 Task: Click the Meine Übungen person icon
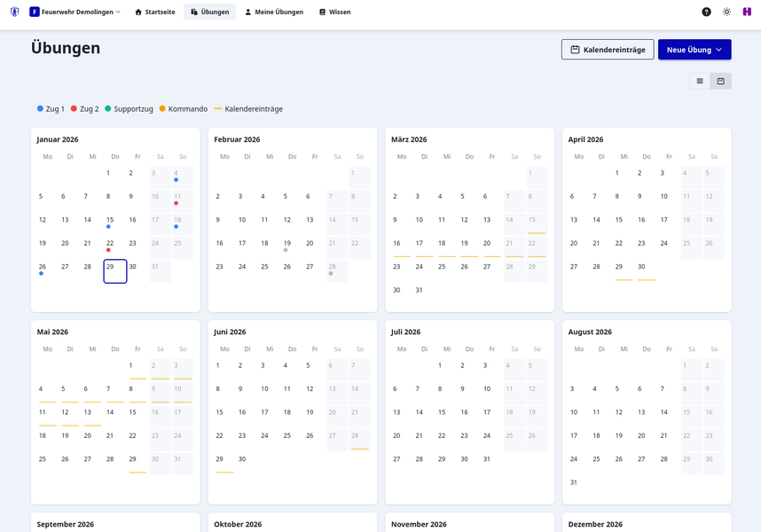click(250, 12)
